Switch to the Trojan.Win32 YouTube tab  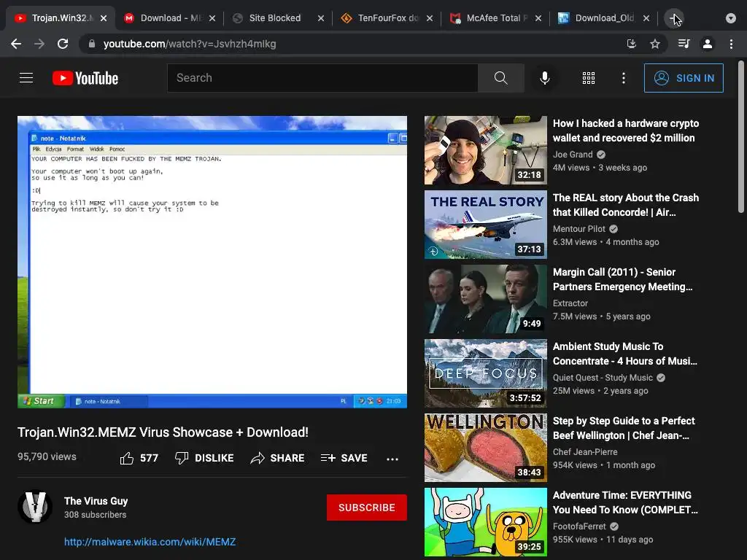(61, 18)
